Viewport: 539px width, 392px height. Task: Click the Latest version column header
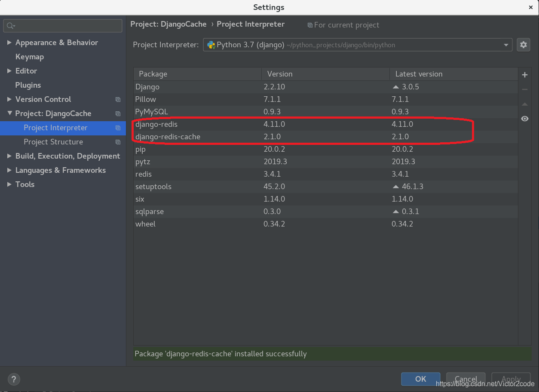click(453, 74)
